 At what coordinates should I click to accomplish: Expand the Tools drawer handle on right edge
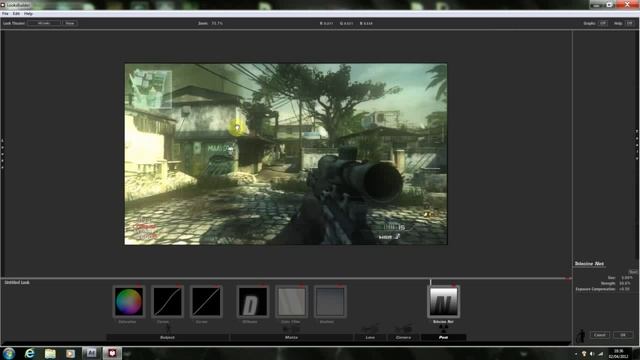coord(637,144)
